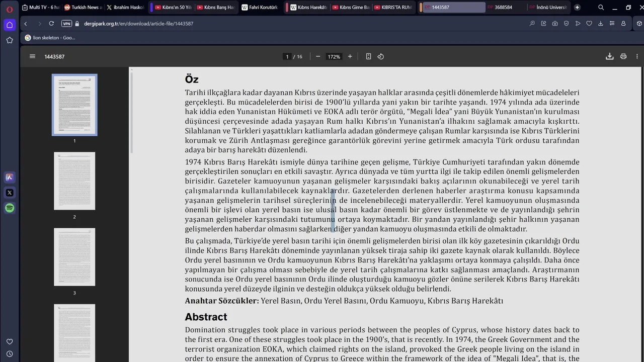The image size is (644, 362).
Task: Zoom in the PDF with plus
Action: (x=350, y=56)
